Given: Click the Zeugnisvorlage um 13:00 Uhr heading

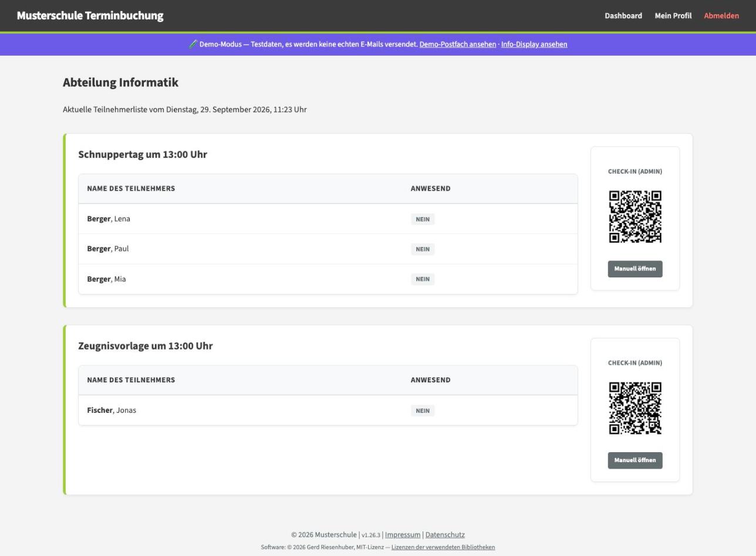Looking at the screenshot, I should pos(146,346).
